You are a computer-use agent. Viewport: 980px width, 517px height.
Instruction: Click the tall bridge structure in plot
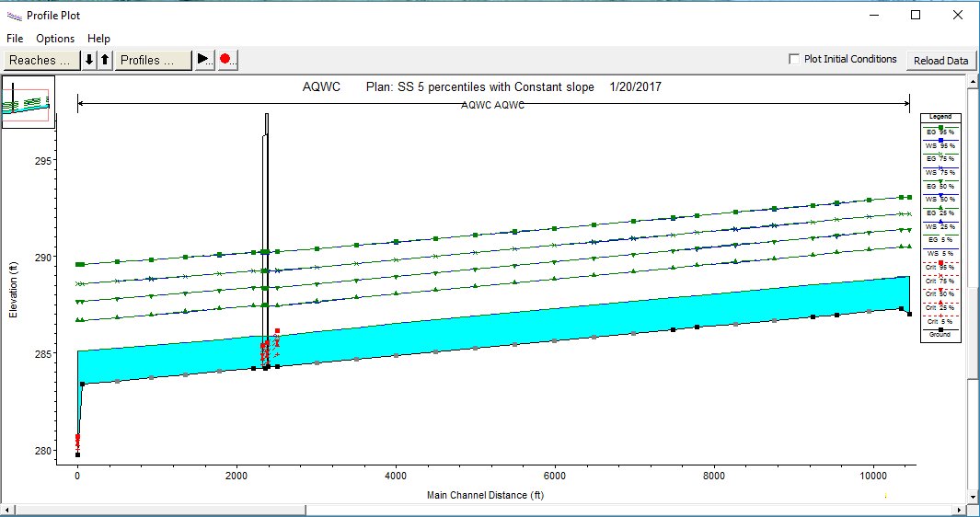pyautogui.click(x=266, y=241)
